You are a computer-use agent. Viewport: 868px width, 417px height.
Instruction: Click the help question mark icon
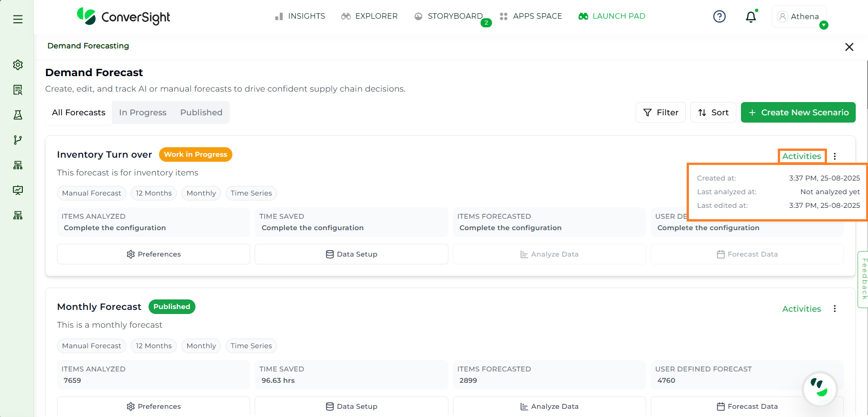tap(719, 17)
